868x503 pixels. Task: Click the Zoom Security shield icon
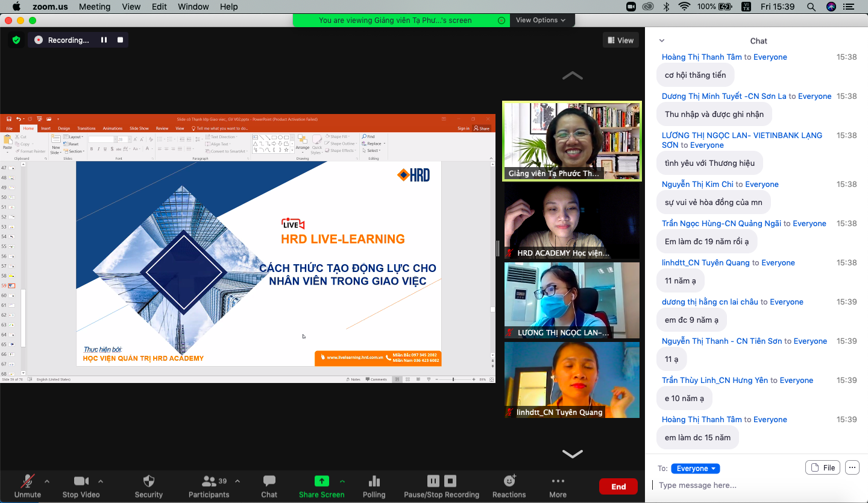(149, 481)
